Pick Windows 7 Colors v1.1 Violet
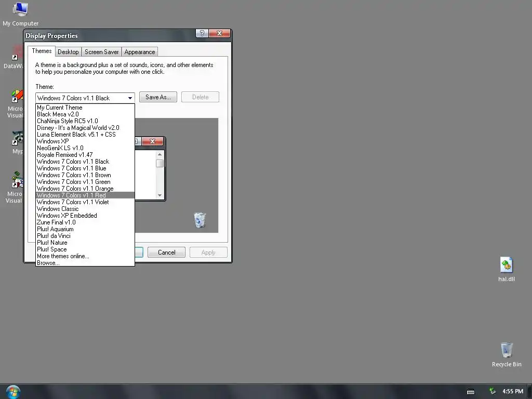The image size is (532, 399). tap(85, 202)
